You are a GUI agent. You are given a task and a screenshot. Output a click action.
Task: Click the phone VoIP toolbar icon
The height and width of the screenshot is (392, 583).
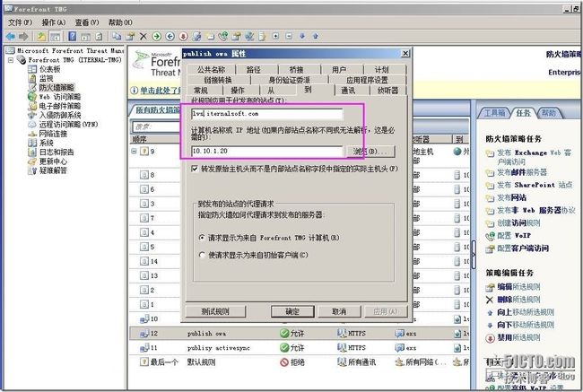point(223,36)
